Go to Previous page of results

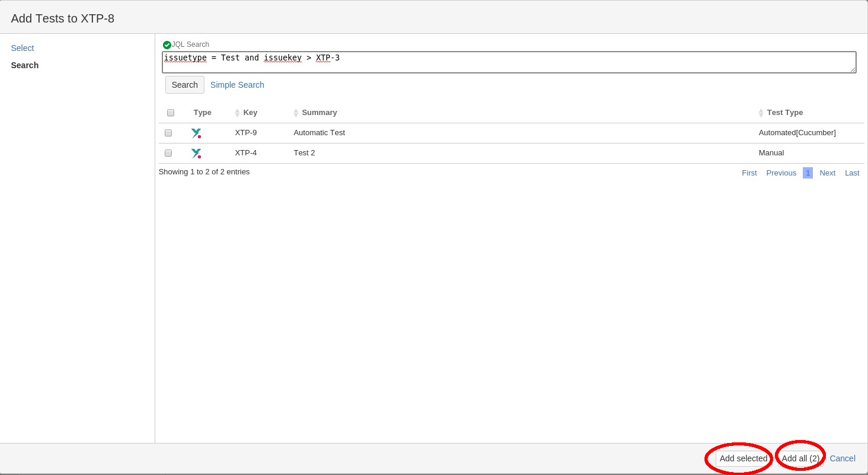tap(781, 173)
